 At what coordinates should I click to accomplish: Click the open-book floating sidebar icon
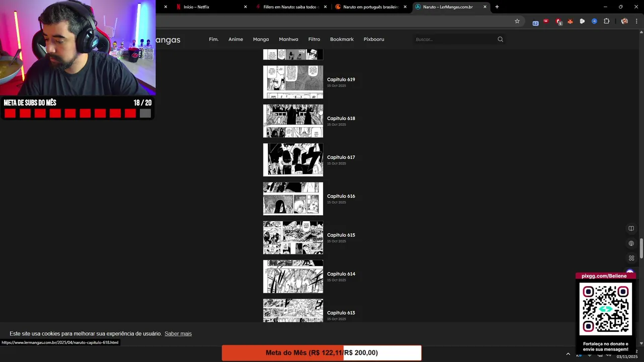coord(631,228)
